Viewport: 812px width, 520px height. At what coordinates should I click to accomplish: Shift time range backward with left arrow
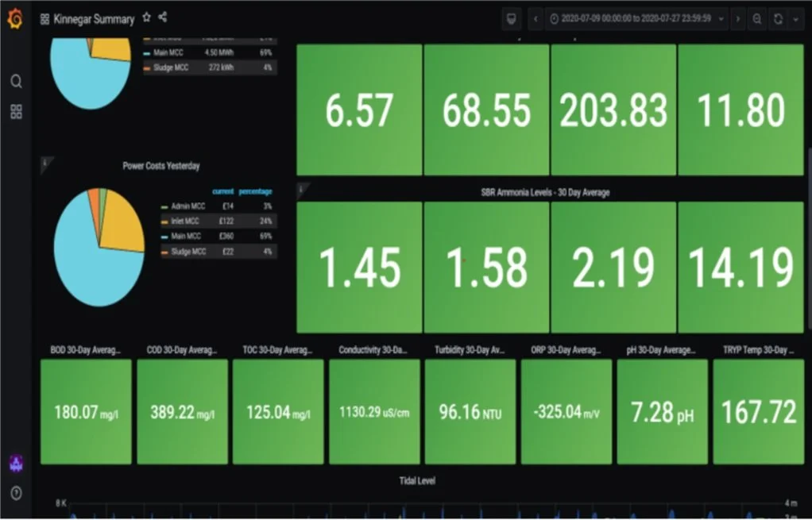coord(536,19)
